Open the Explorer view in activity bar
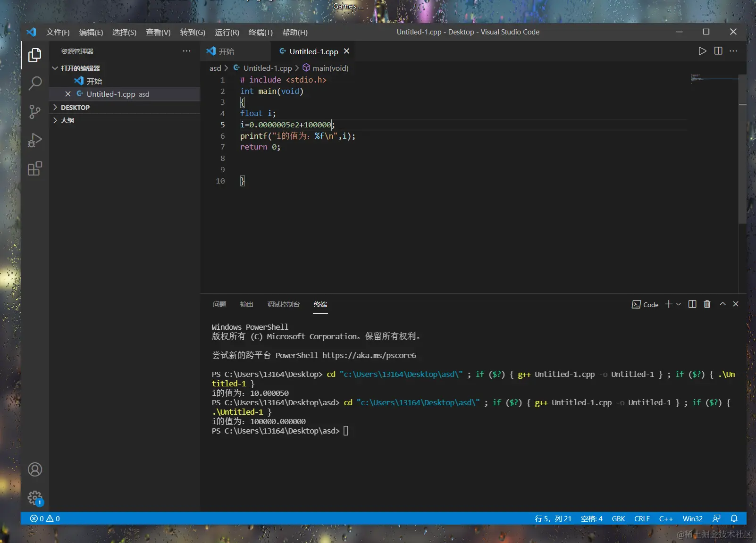This screenshot has width=756, height=543. 34,55
